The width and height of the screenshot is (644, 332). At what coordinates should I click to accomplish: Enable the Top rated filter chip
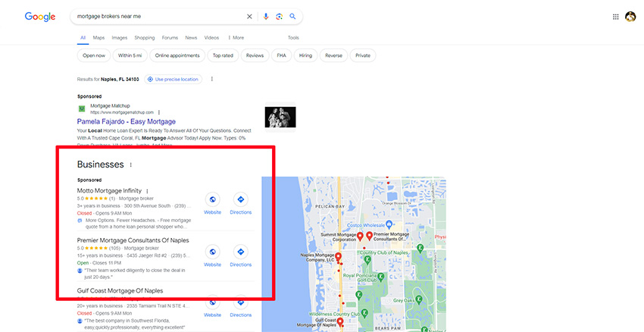(x=223, y=55)
